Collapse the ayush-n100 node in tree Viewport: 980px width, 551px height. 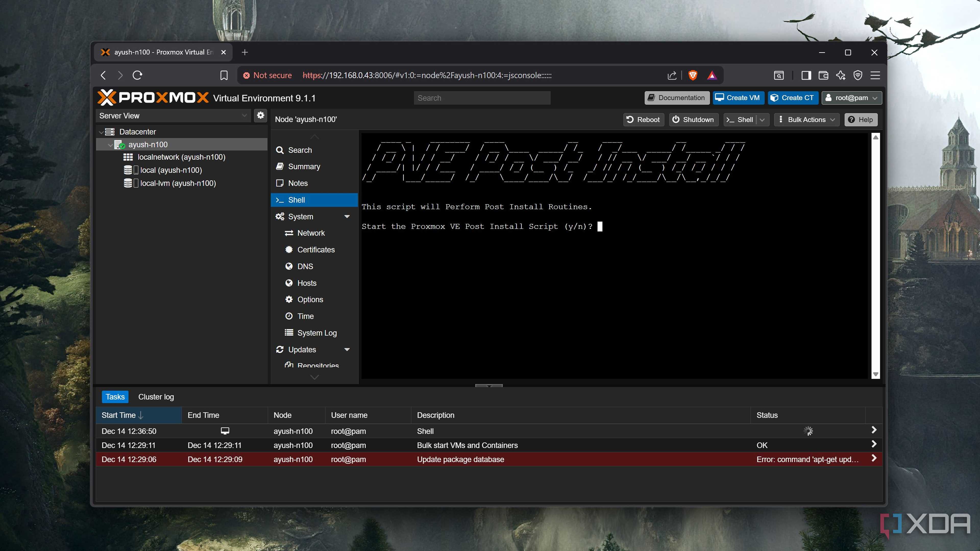[x=110, y=145]
